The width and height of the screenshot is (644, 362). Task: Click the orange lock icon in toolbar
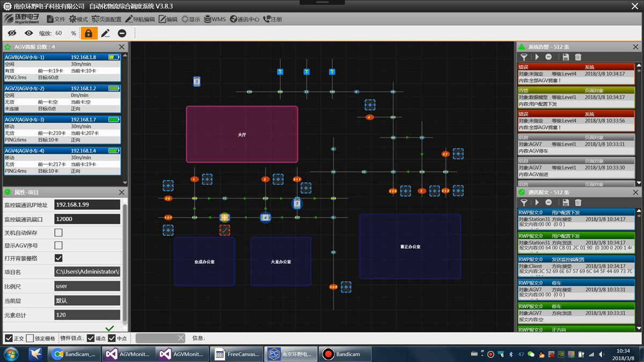coord(89,33)
